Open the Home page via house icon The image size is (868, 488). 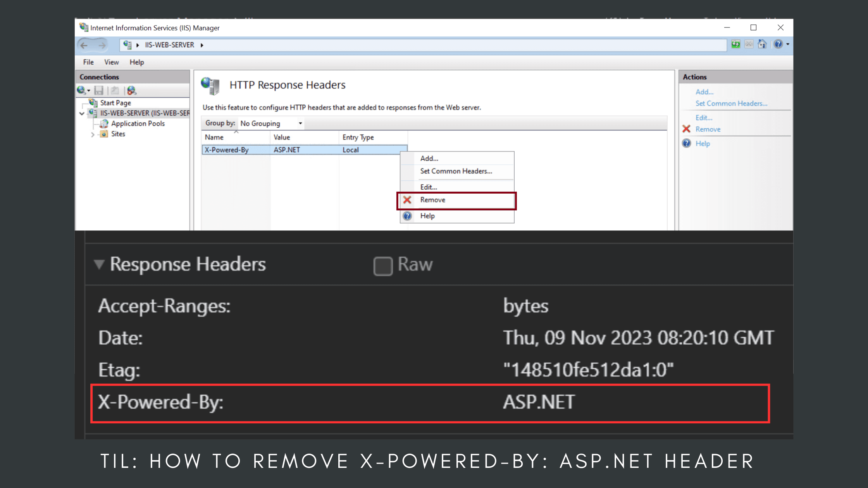(x=762, y=44)
